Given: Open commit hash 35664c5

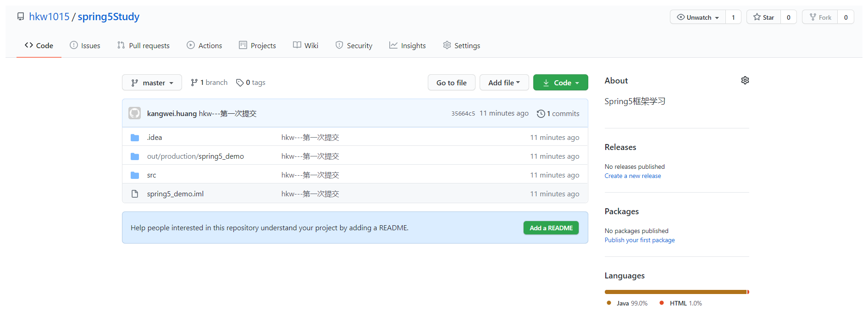Looking at the screenshot, I should coord(463,114).
